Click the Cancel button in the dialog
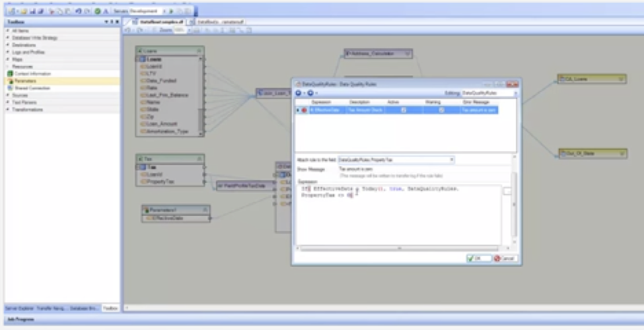644x330 pixels. (504, 258)
